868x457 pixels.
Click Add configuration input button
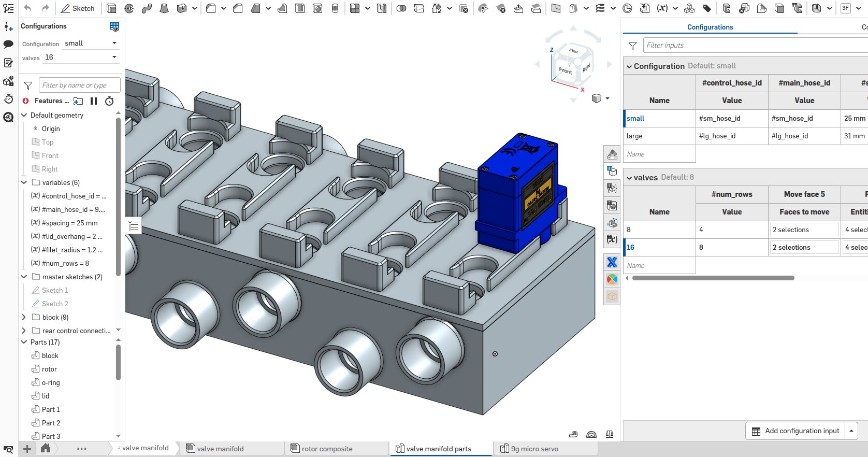point(795,431)
